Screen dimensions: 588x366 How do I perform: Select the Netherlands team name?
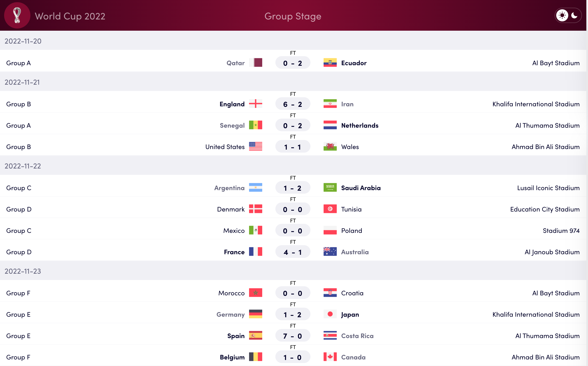[359, 125]
